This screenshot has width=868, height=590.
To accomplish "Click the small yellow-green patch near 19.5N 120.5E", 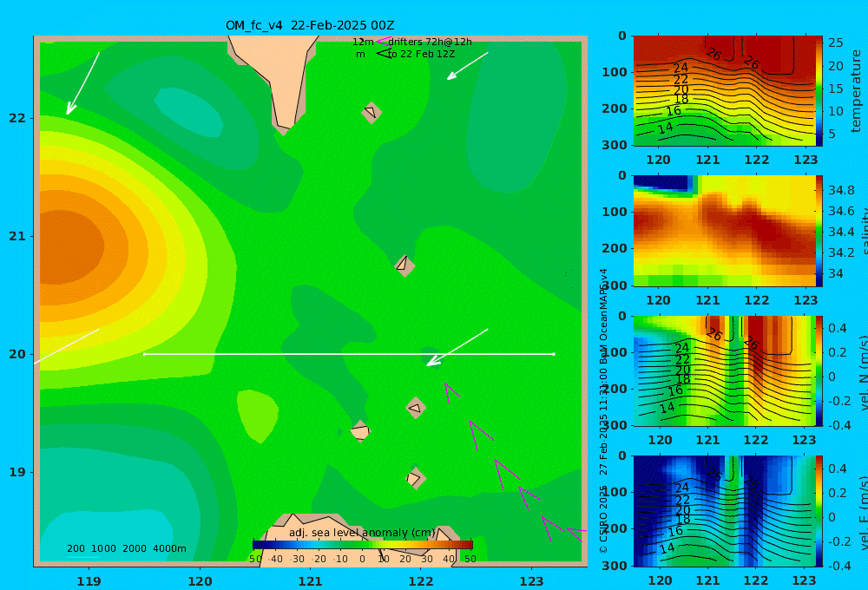I will click(258, 416).
